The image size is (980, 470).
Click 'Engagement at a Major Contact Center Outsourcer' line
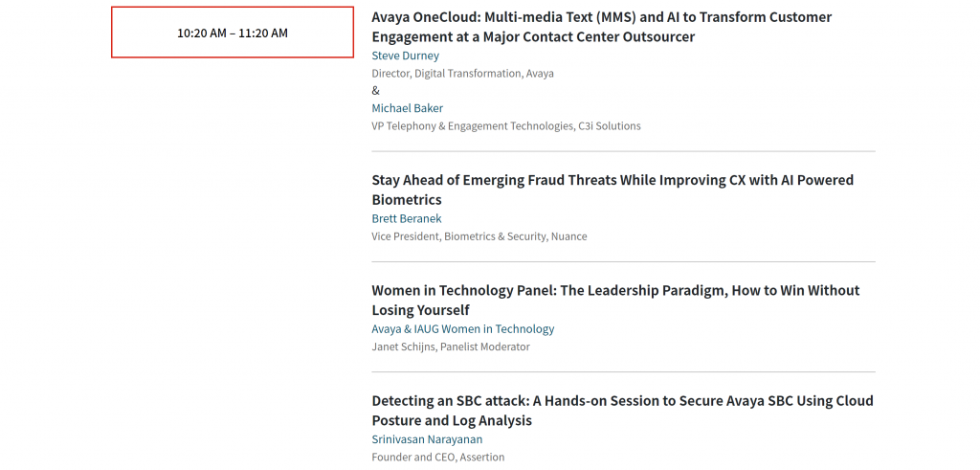[x=533, y=37]
